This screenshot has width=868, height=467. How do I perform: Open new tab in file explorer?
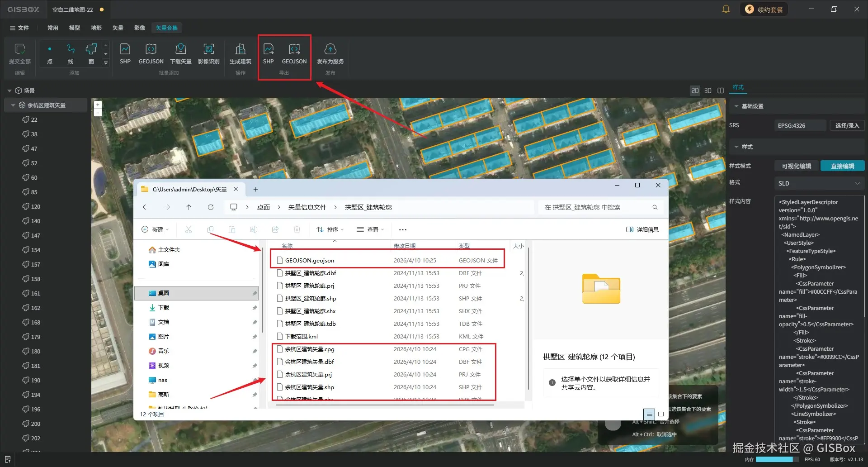(255, 190)
